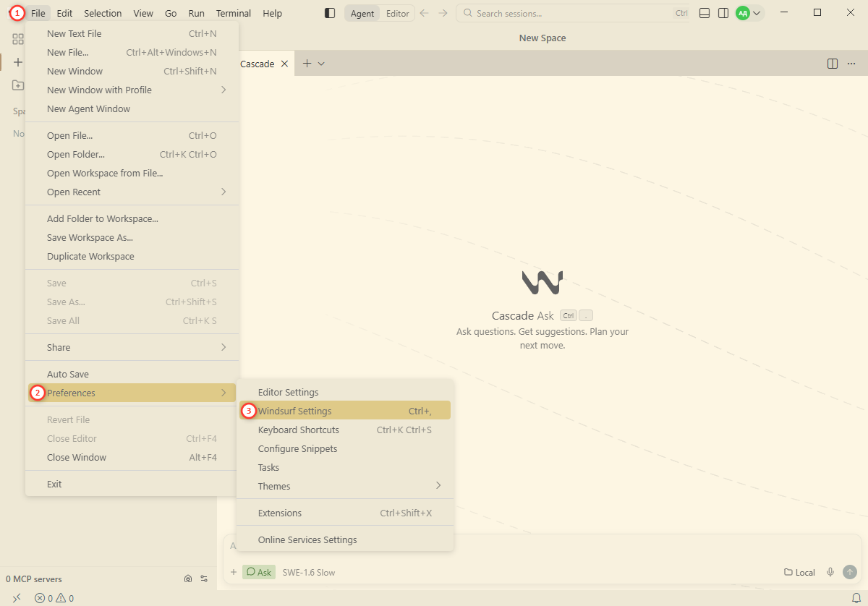Choose Editor Settings from the submenu
The width and height of the screenshot is (868, 606).
345,392
